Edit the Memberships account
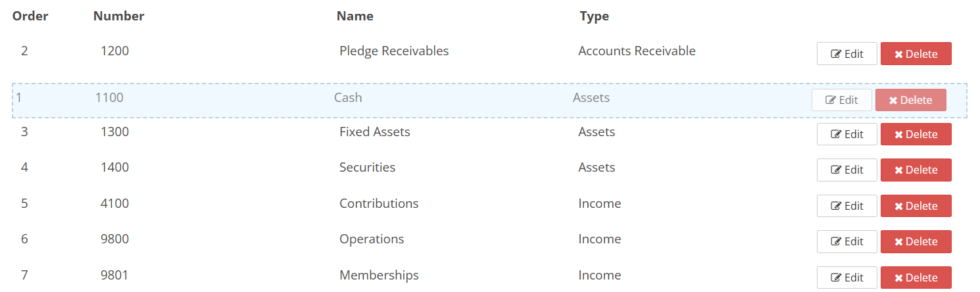 point(846,278)
